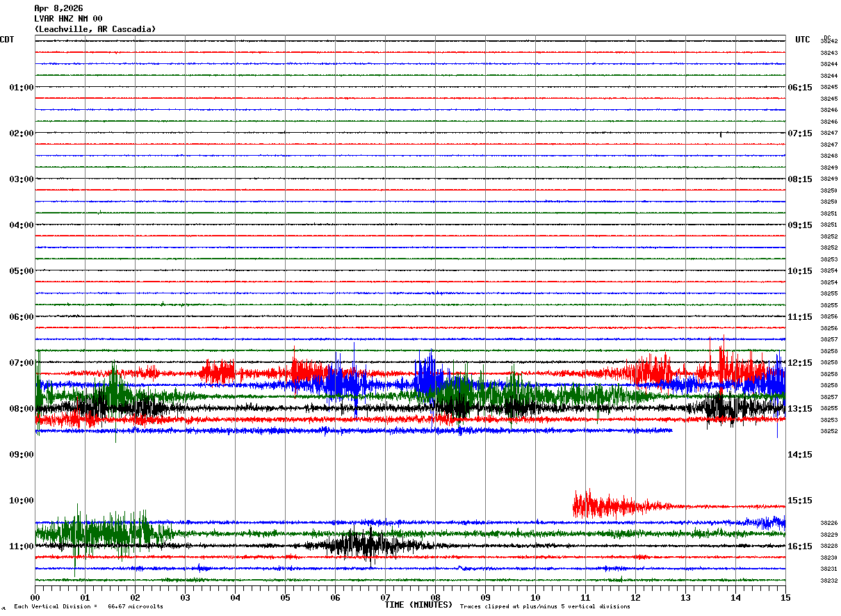Select the minute 12 tick on the bottom axis
Image resolution: width=841 pixels, height=616 pixels.
[635, 597]
